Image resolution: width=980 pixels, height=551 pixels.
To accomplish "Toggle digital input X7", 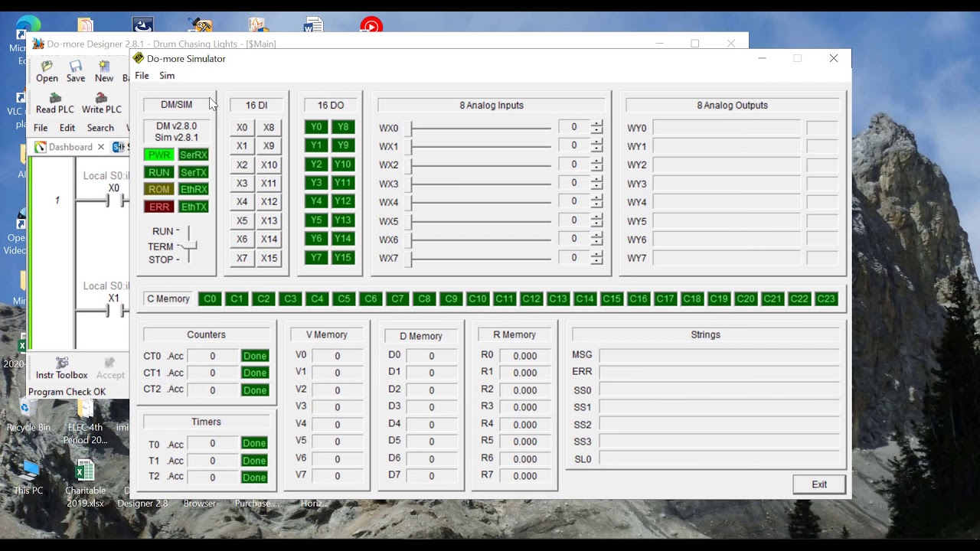I will (242, 259).
